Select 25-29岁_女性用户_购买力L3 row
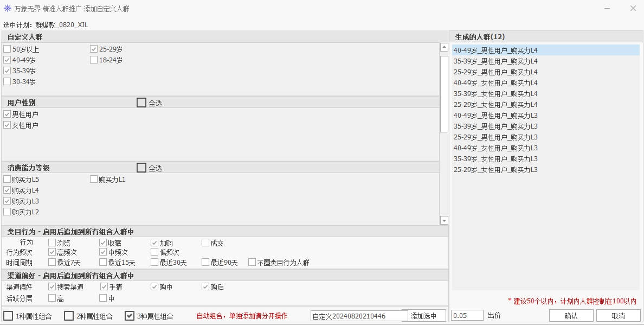This screenshot has width=644, height=325. [x=546, y=170]
